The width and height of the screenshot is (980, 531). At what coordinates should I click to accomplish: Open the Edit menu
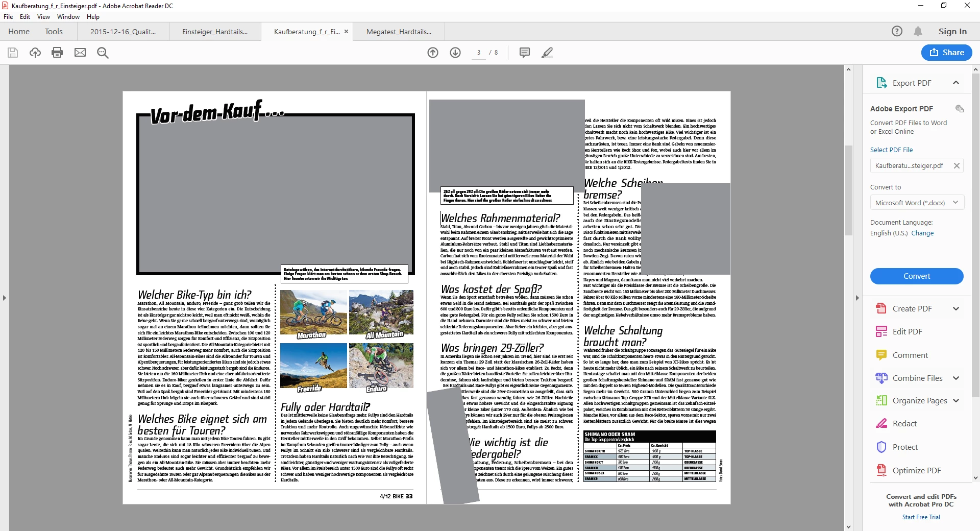click(25, 17)
